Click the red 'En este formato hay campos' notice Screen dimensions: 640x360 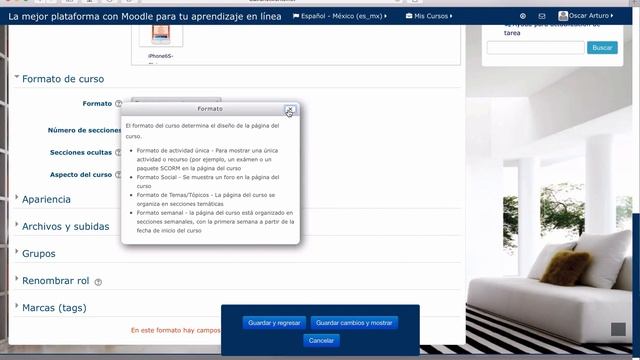tap(176, 330)
